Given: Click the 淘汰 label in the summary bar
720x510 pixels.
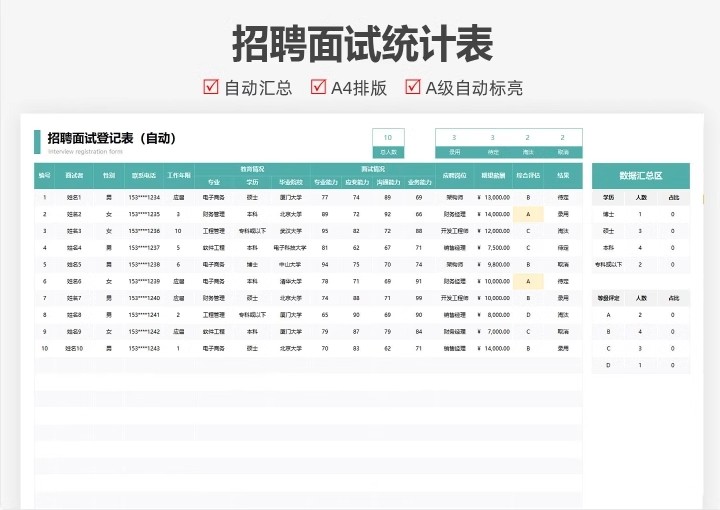Looking at the screenshot, I should coord(528,152).
